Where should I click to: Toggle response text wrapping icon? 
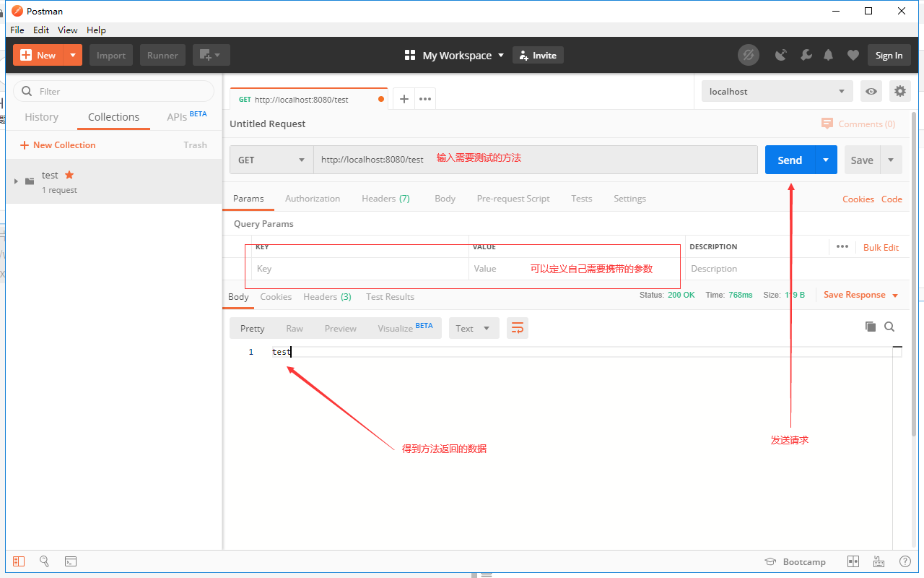tap(517, 327)
